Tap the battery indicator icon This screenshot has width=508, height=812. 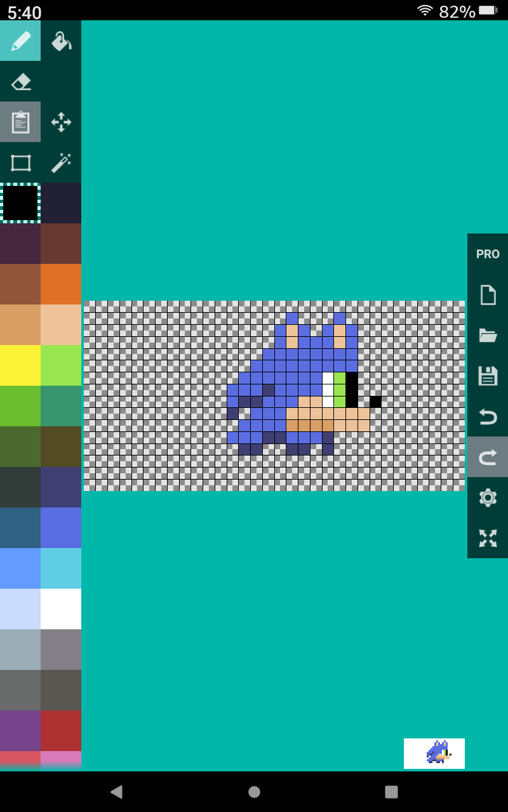tap(488, 10)
